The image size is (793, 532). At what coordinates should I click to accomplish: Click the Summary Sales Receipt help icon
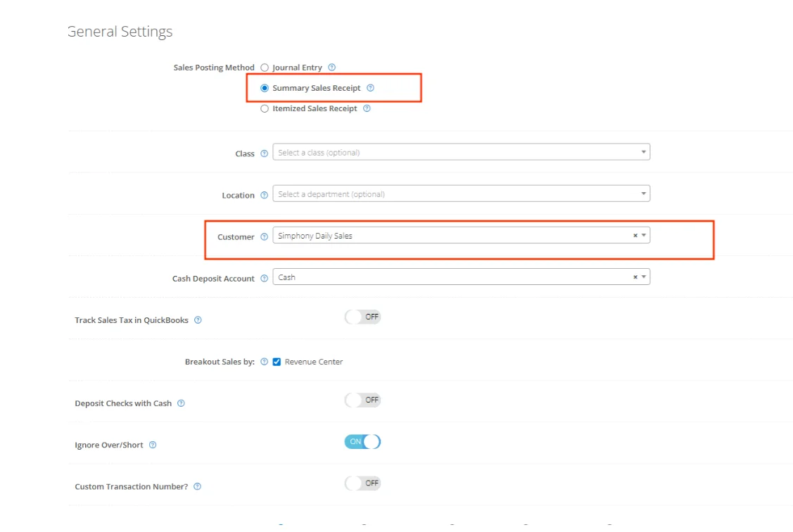371,88
